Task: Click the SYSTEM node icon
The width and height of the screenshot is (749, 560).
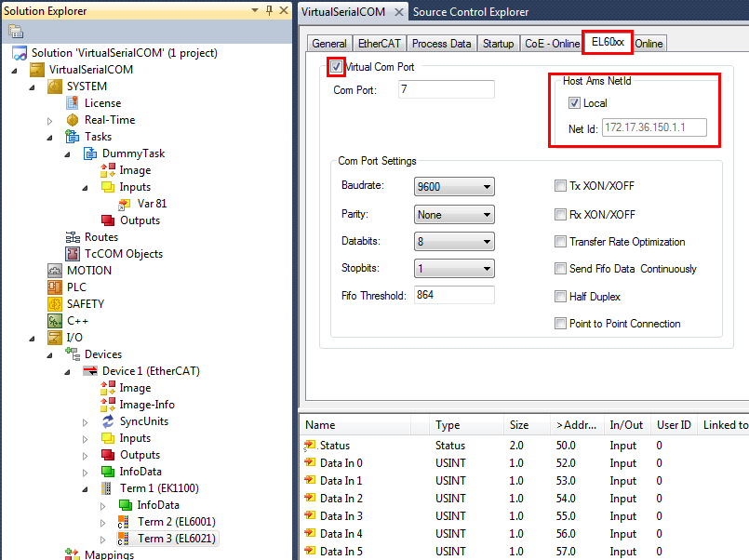Action: point(55,87)
